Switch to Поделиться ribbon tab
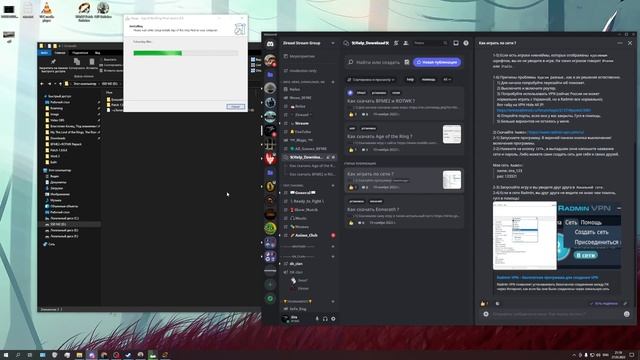The width and height of the screenshot is (640, 360). pyautogui.click(x=80, y=53)
